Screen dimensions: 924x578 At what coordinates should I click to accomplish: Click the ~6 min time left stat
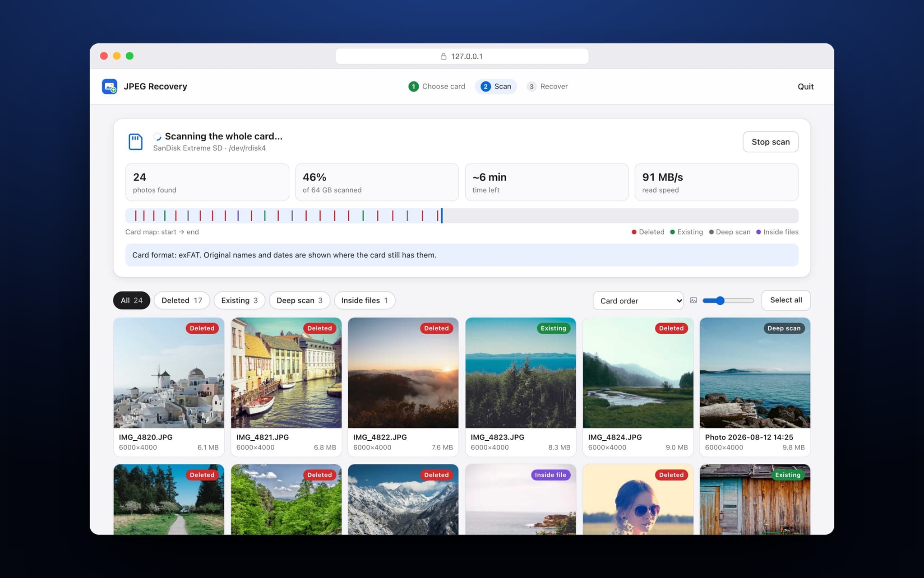click(546, 182)
